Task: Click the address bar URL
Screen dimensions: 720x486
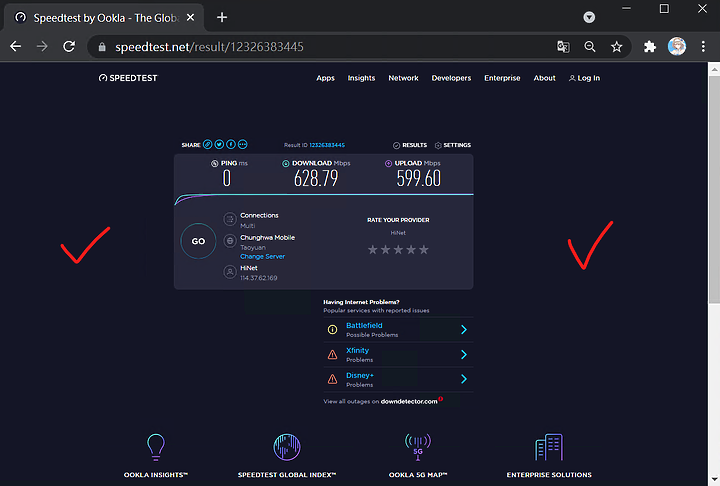Action: tap(209, 47)
